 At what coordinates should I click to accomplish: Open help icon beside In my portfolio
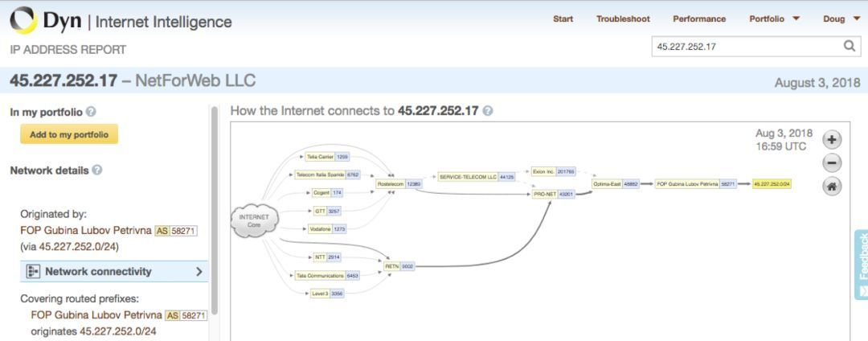click(92, 112)
